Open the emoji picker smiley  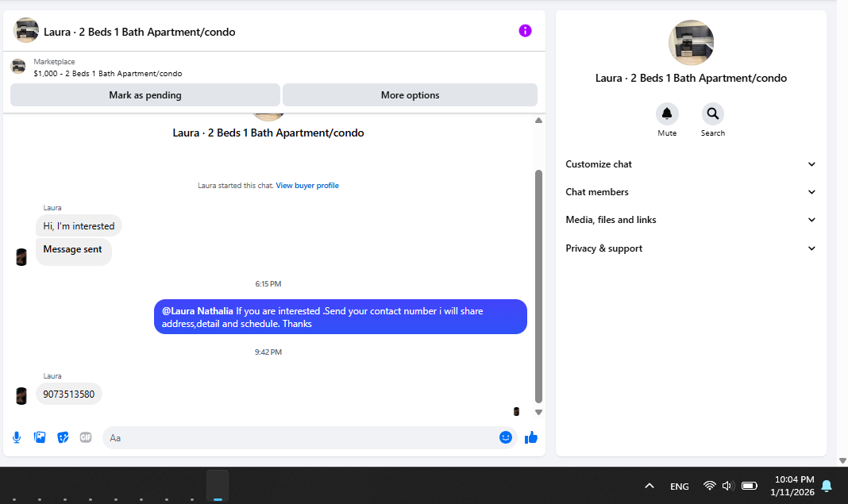click(x=506, y=437)
